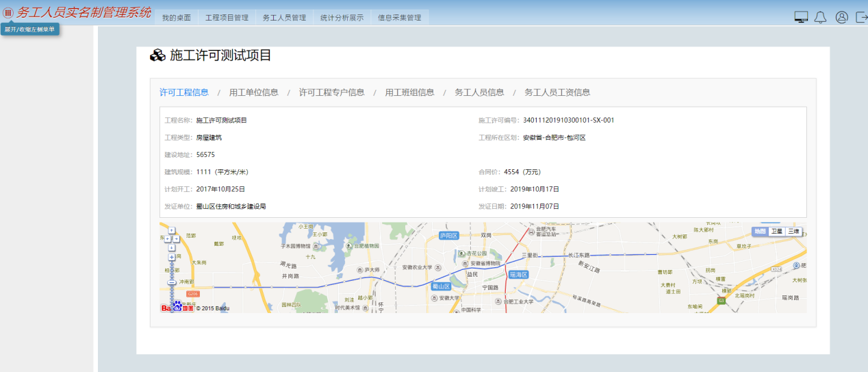Image resolution: width=868 pixels, height=372 pixels.
Task: Switch to the 用工单位信息 tab
Action: (x=253, y=92)
